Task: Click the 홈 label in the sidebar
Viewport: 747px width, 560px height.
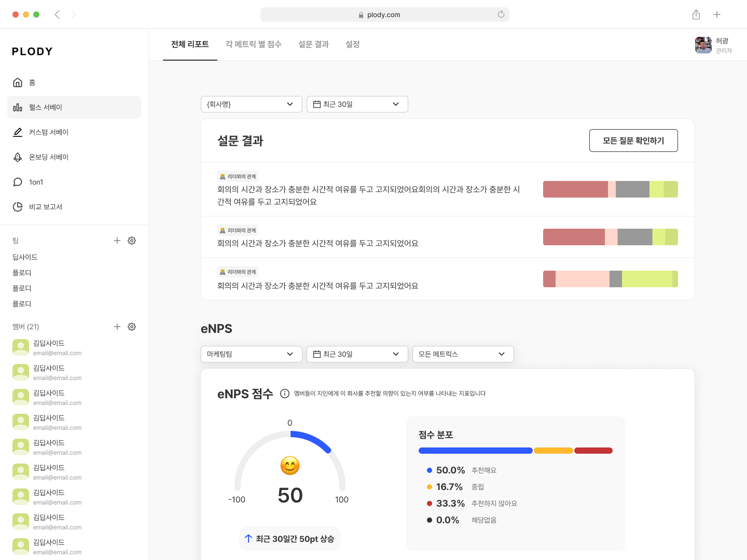Action: [x=32, y=82]
